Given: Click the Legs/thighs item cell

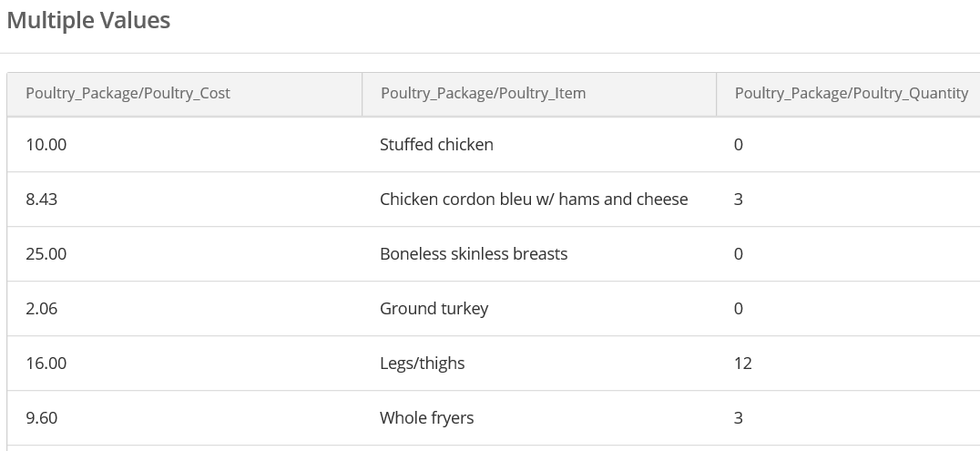Looking at the screenshot, I should click(x=422, y=363).
